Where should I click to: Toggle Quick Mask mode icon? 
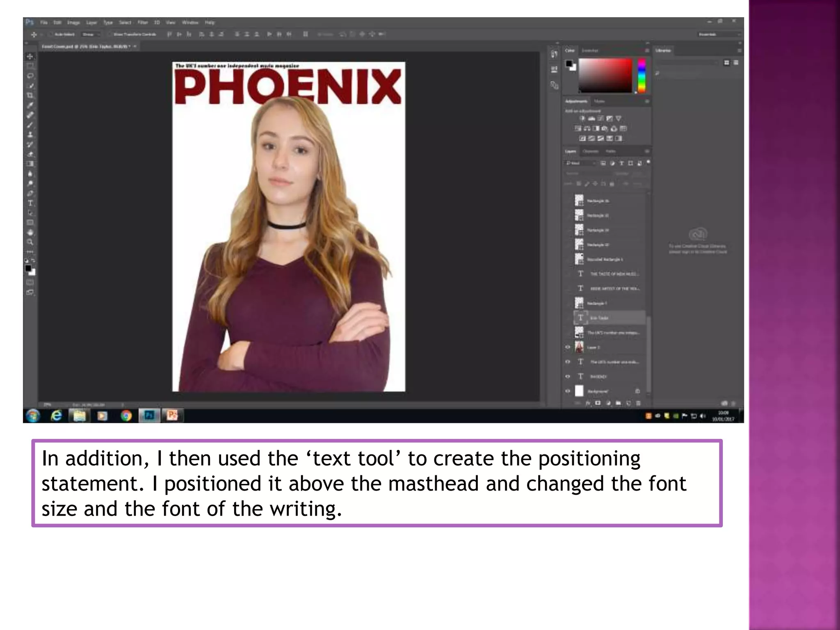(30, 282)
